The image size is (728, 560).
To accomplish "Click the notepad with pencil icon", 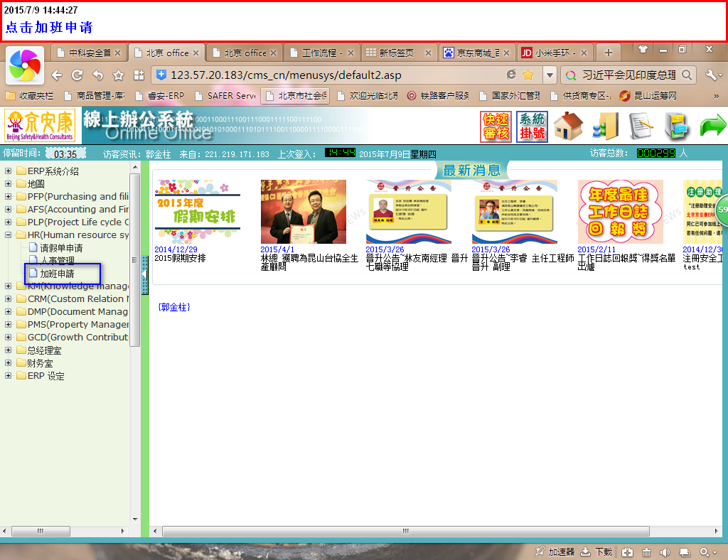I will 641,126.
